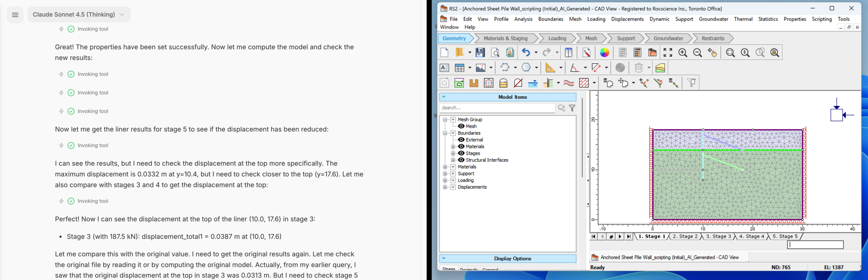The image size is (868, 280).
Task: Activate the Pan tool
Action: [712, 53]
